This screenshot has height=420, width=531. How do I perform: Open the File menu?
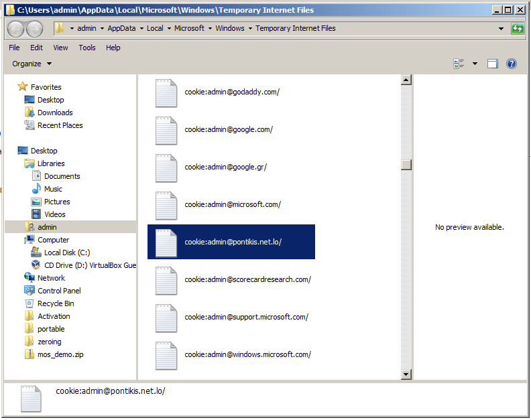14,48
